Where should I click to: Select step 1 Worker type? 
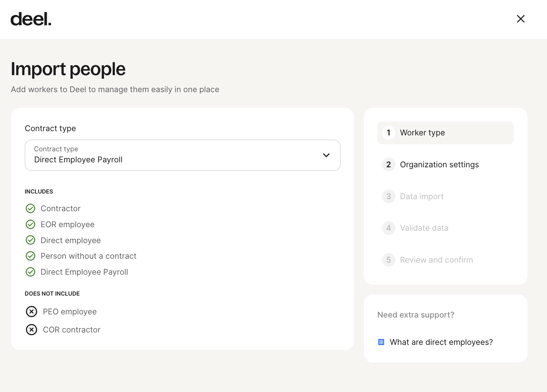tap(445, 133)
